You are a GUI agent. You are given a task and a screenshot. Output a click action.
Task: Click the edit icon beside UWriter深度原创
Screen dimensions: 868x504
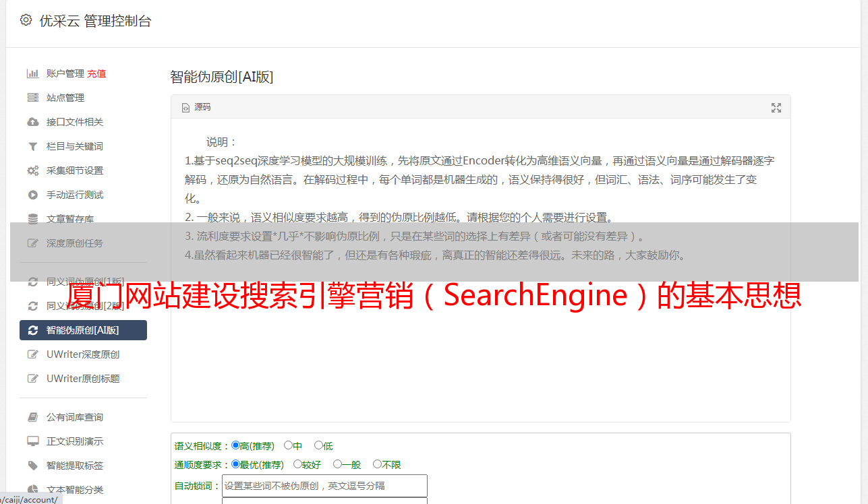(x=32, y=354)
